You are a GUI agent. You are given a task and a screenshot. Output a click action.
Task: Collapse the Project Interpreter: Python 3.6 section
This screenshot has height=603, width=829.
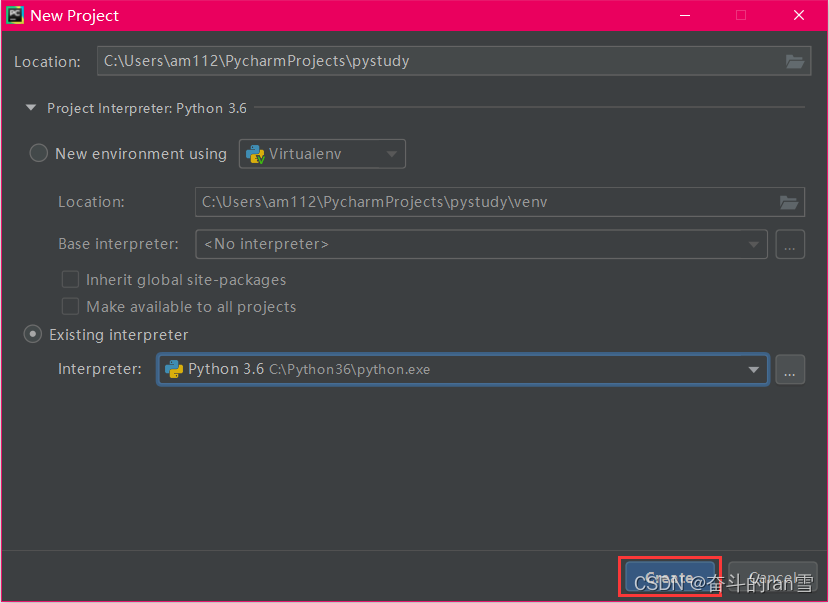pyautogui.click(x=31, y=108)
